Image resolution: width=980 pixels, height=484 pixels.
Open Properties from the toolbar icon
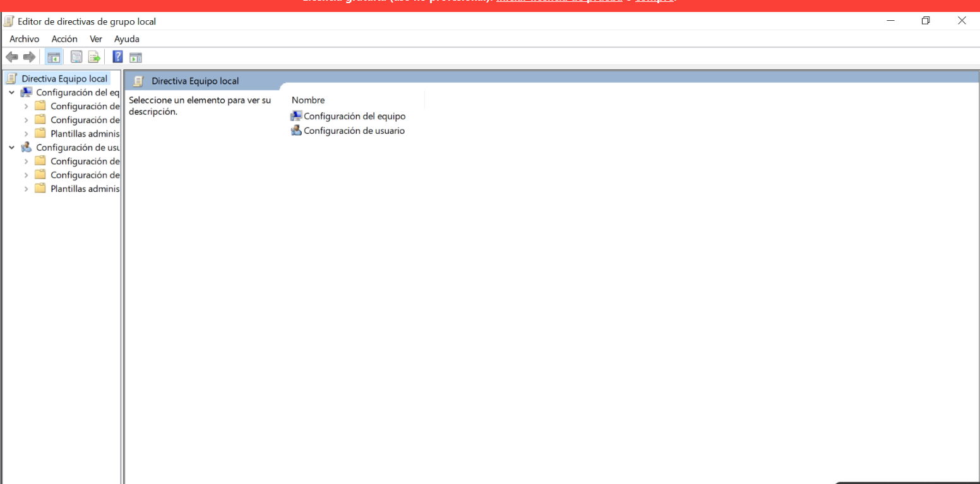point(76,57)
